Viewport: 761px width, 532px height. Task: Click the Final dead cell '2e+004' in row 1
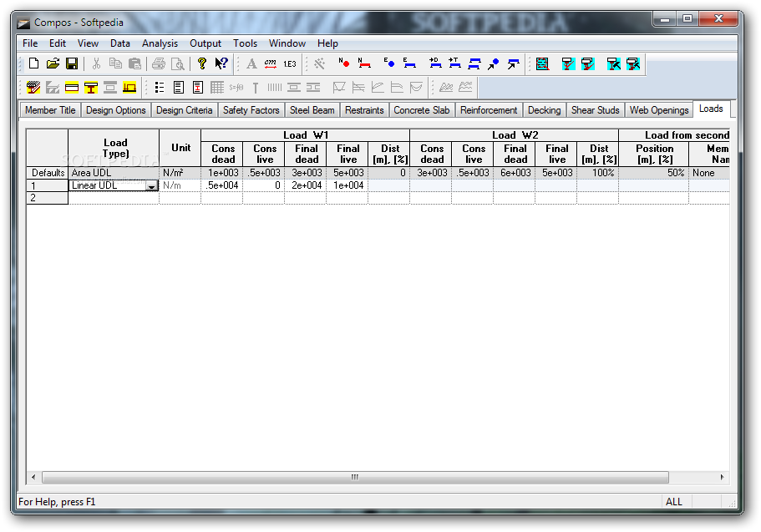[x=305, y=185]
